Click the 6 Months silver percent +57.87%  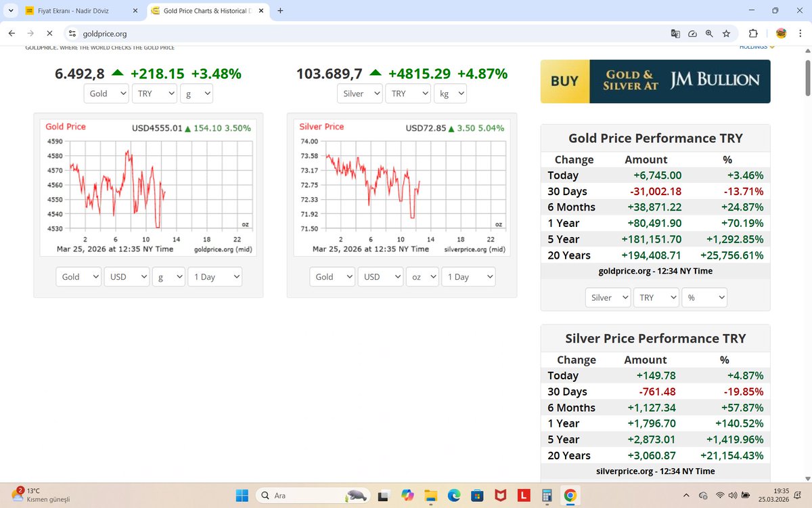742,408
